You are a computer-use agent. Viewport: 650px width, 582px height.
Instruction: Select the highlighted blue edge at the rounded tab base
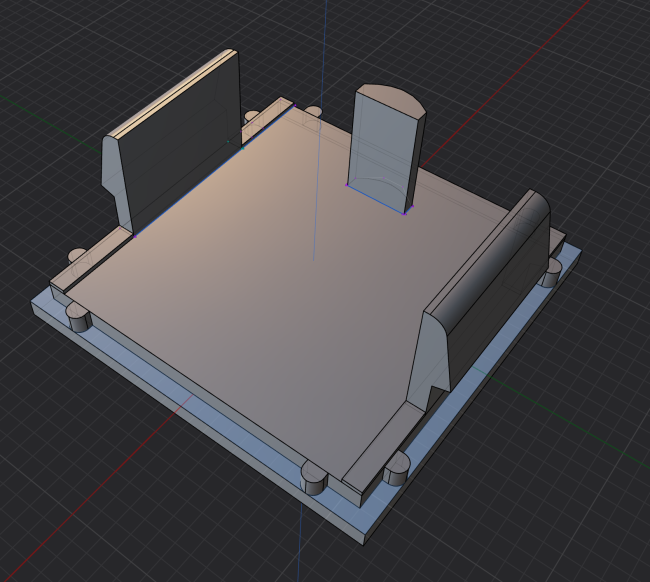375,199
